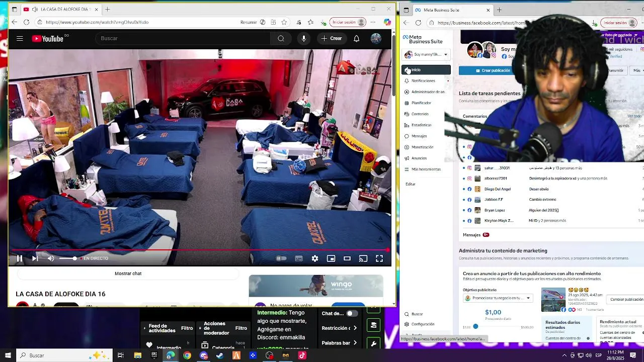The height and width of the screenshot is (362, 644).
Task: Expand Más herramientas in Meta sidebar
Action: [x=426, y=169]
